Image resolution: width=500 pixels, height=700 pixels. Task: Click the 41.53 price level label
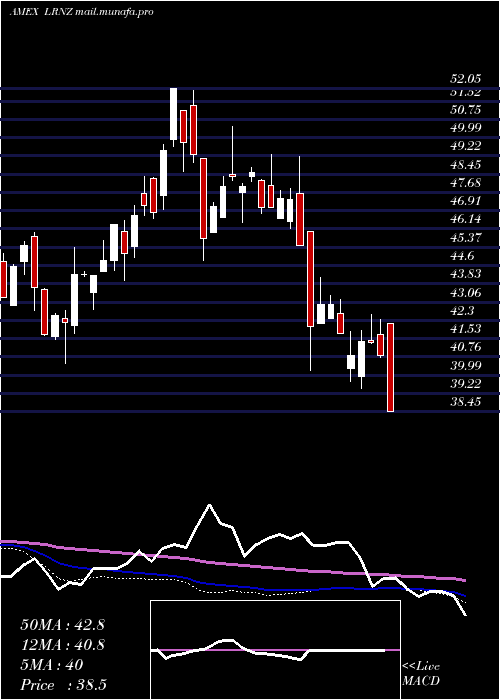coord(466,329)
